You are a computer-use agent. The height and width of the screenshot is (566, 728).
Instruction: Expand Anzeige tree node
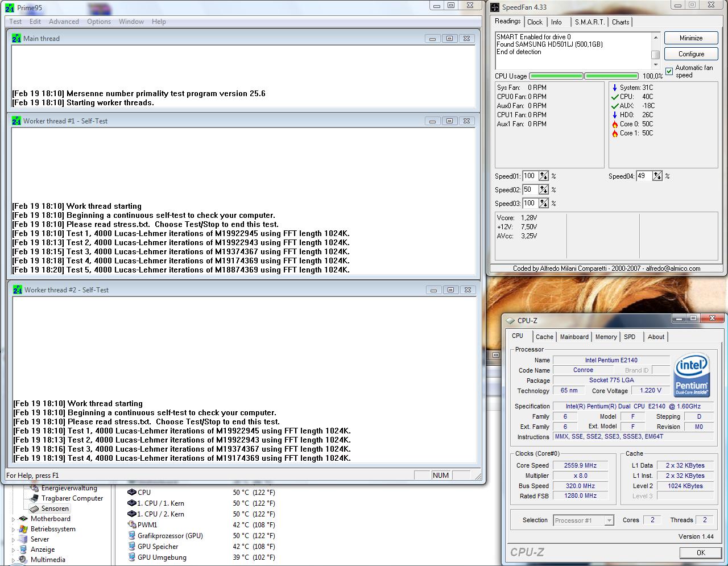[x=14, y=550]
